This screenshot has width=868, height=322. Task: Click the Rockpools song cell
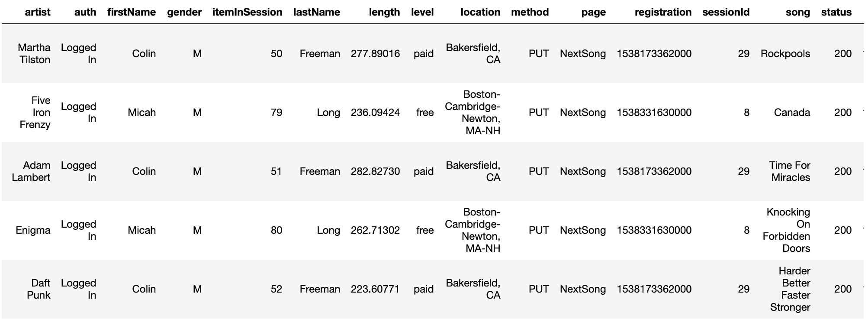click(x=785, y=54)
